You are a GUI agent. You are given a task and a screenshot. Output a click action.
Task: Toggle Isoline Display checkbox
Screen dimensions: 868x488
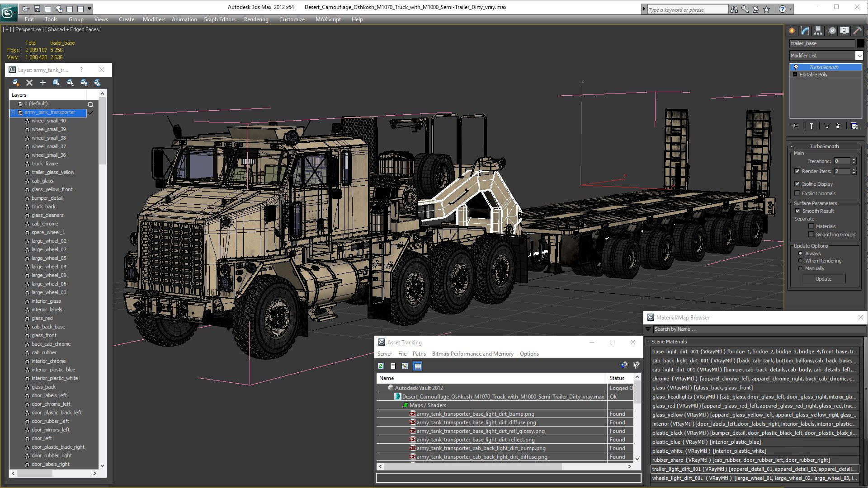point(797,184)
